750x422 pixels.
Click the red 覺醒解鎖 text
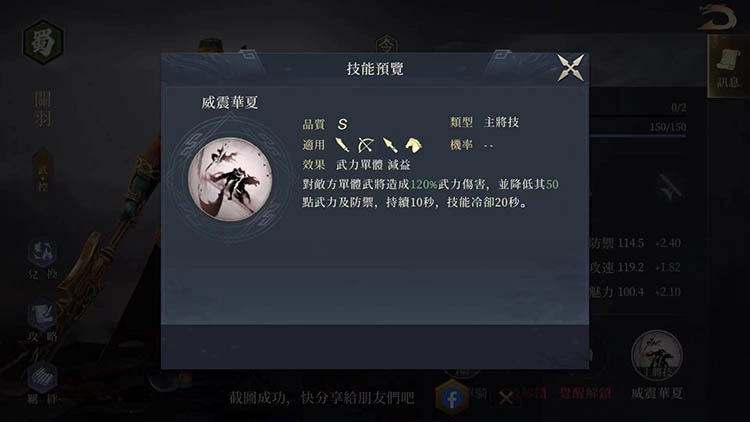pos(585,394)
